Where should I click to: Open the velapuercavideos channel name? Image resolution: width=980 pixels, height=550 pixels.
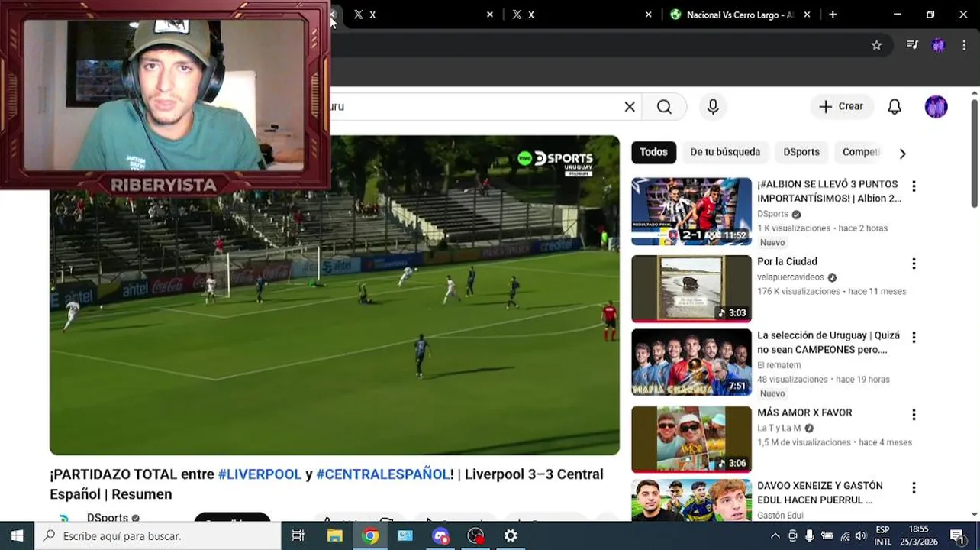click(791, 277)
